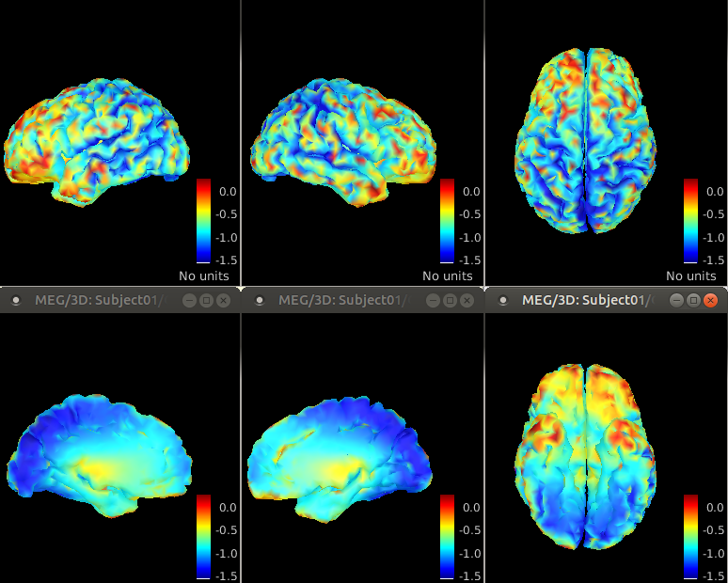Maximize the middle MEG/3D Subject01 window

tap(450, 300)
